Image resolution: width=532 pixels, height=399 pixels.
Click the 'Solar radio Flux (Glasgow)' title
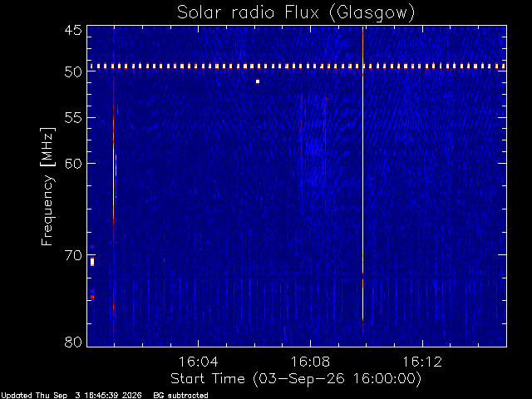coord(296,13)
